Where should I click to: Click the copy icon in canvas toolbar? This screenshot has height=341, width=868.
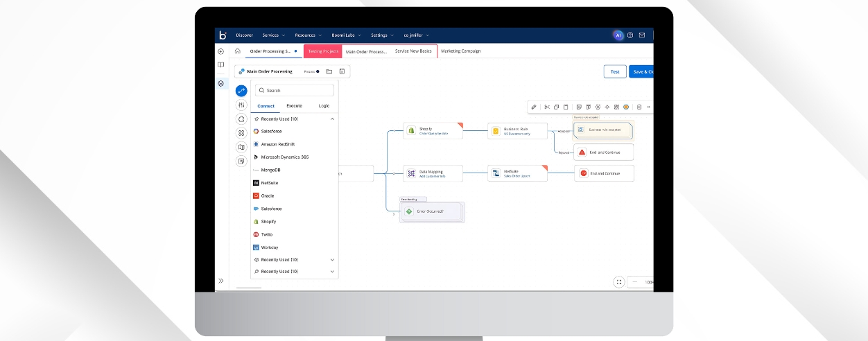click(x=556, y=107)
